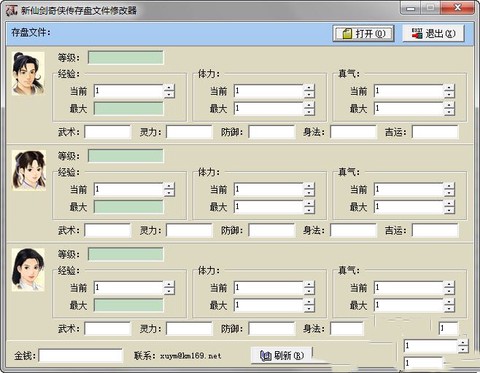Click Zhao Ling'er's 灵力 field
This screenshot has height=373, width=480.
189,230
